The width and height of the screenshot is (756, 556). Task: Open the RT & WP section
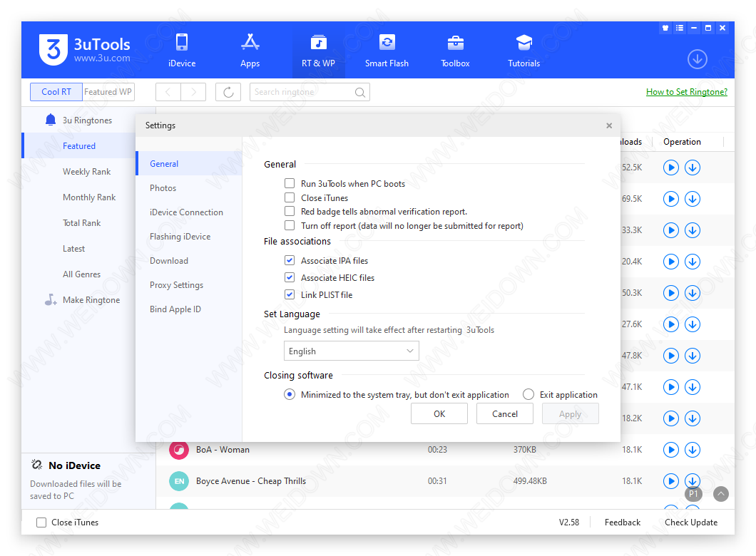pyautogui.click(x=318, y=51)
